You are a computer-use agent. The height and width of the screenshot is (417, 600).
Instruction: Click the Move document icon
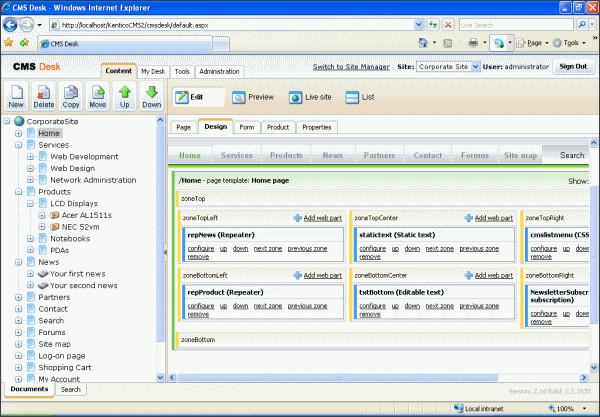click(x=98, y=96)
